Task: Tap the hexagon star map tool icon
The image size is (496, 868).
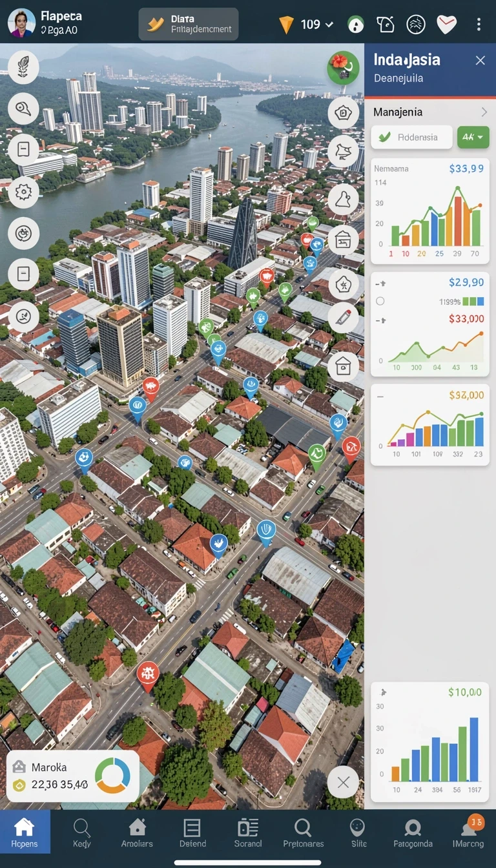Action: [x=343, y=284]
